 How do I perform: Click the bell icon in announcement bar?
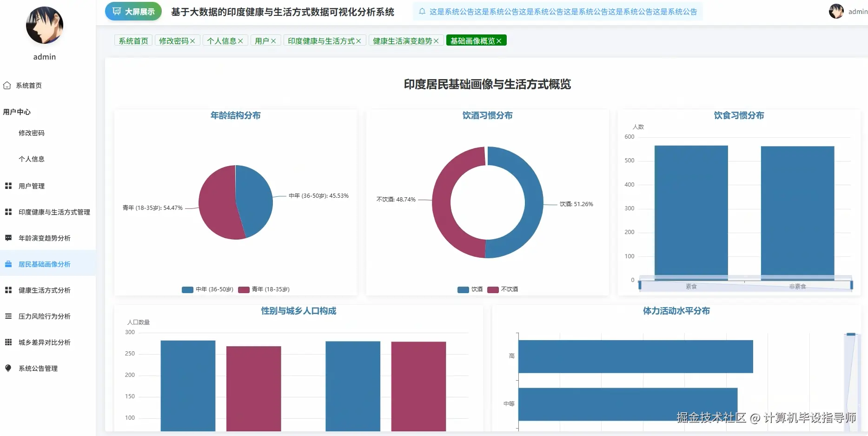click(x=422, y=12)
